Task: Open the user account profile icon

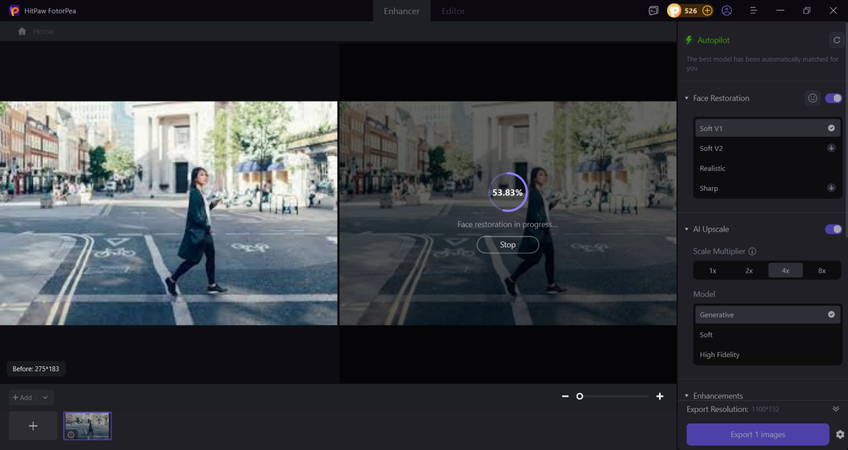Action: [726, 10]
